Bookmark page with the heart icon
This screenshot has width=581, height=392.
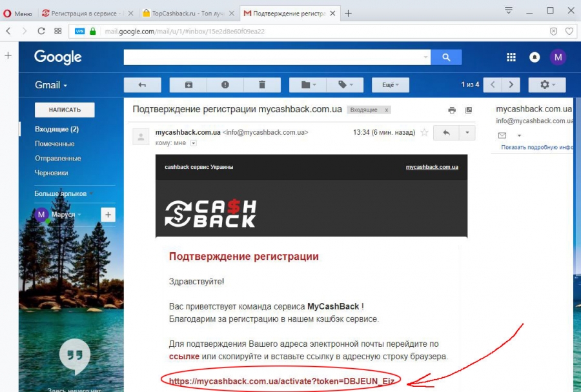[569, 32]
